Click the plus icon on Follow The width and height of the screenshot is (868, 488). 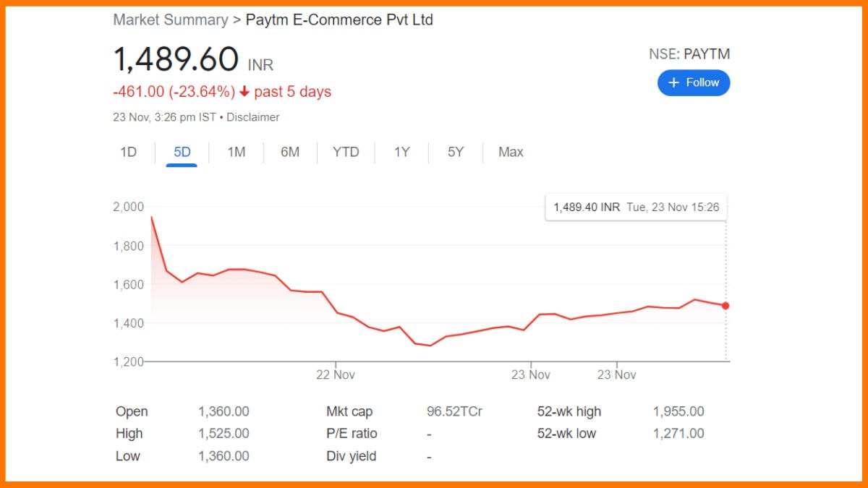tap(674, 82)
